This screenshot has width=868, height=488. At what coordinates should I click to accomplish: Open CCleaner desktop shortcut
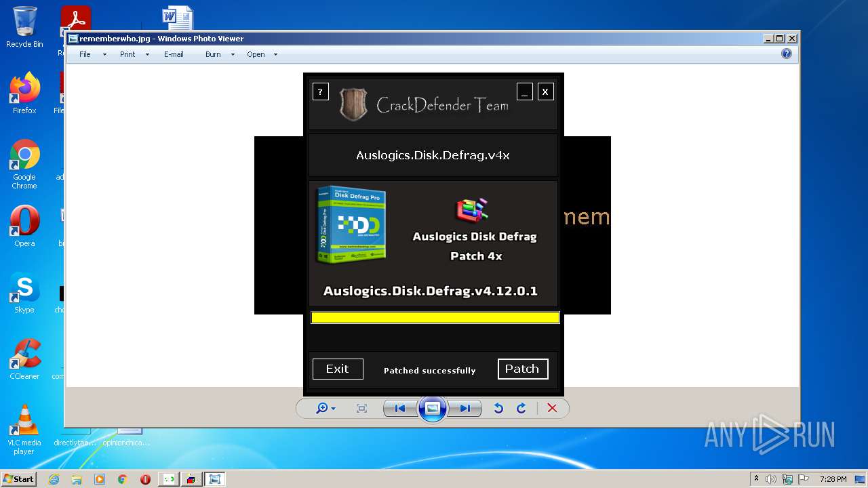click(x=24, y=359)
